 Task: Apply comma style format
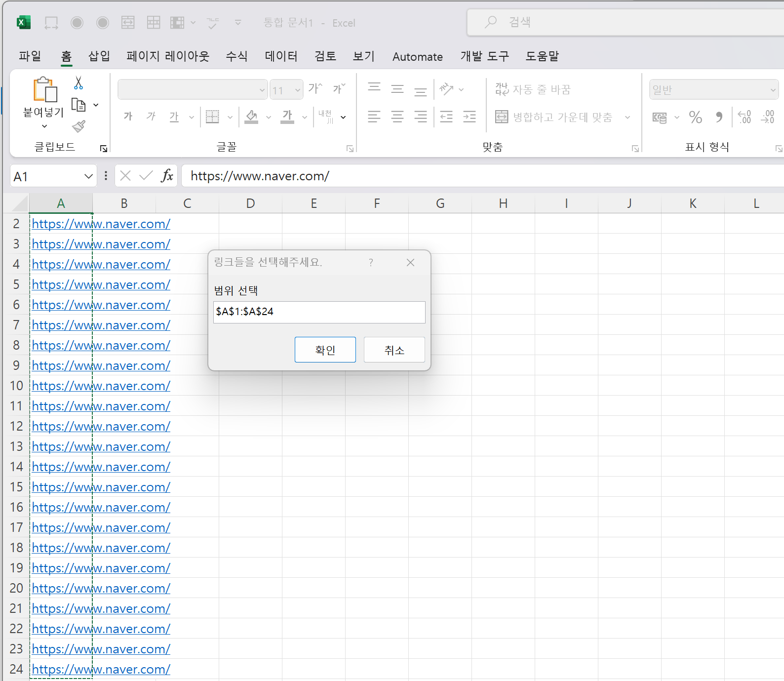click(x=719, y=117)
